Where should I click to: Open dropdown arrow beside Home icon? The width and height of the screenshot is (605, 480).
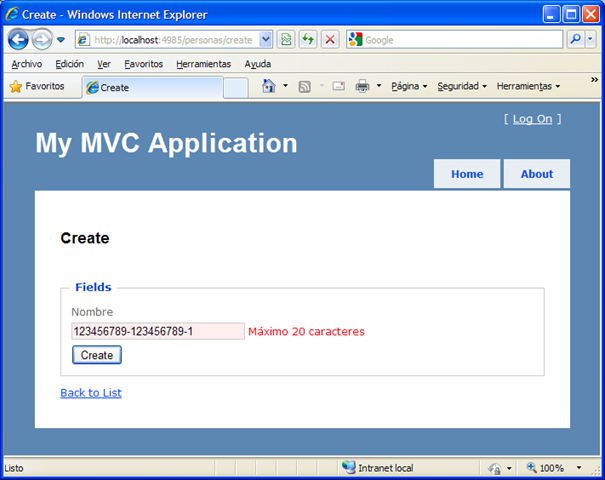click(285, 86)
